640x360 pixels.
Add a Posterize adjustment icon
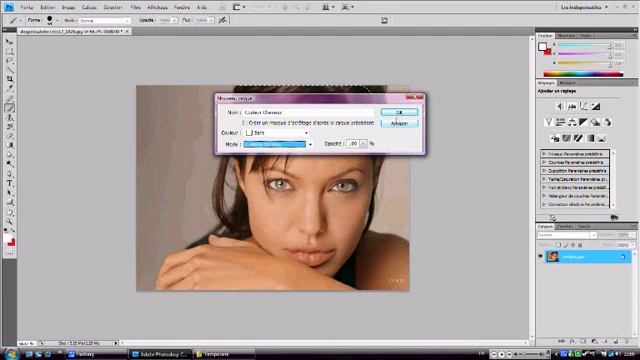[566, 138]
